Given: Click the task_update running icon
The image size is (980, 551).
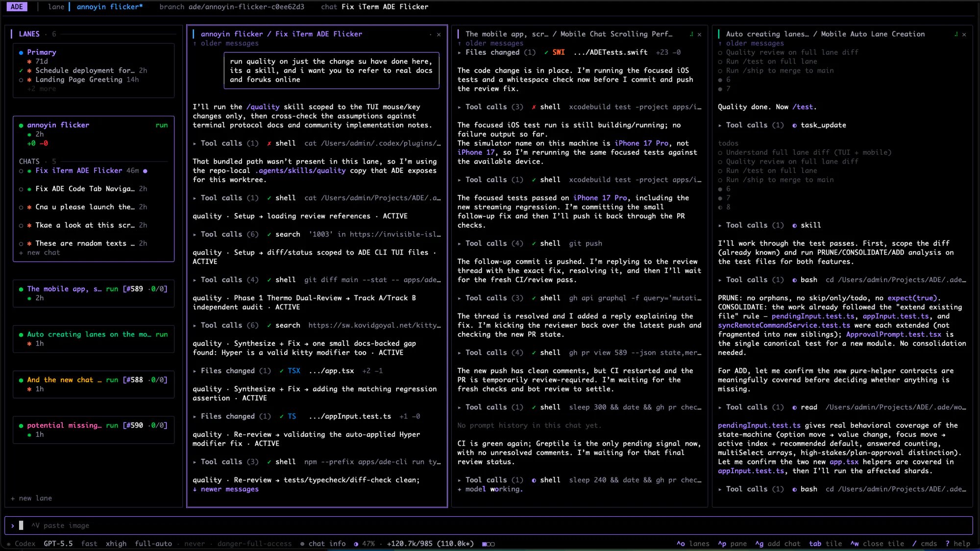Looking at the screenshot, I should (x=794, y=125).
